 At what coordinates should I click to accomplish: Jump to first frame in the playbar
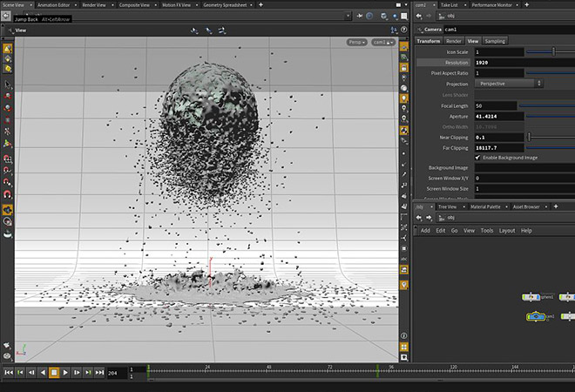coord(9,373)
